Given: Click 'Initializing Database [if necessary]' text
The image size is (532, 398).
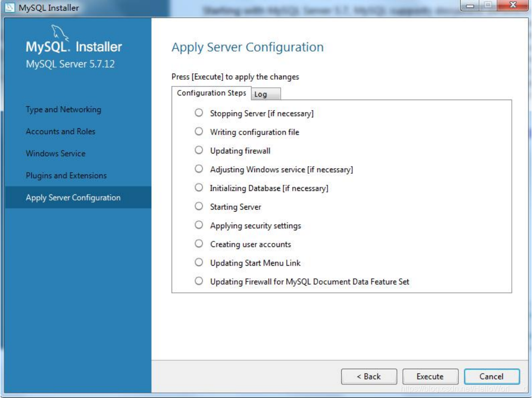Looking at the screenshot, I should (x=269, y=188).
